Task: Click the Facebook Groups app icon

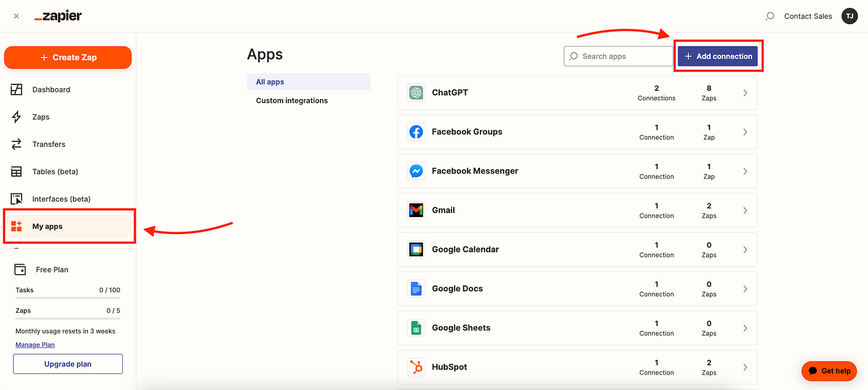Action: 416,131
